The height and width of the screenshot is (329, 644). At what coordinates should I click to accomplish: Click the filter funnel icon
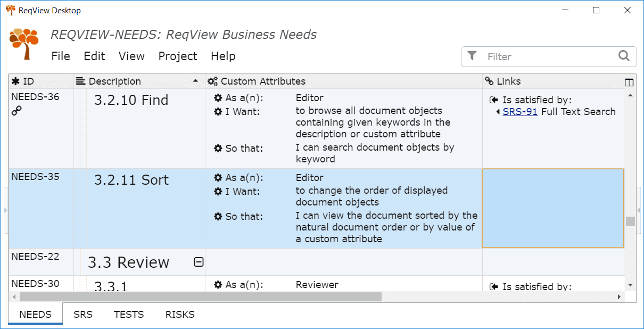(472, 56)
